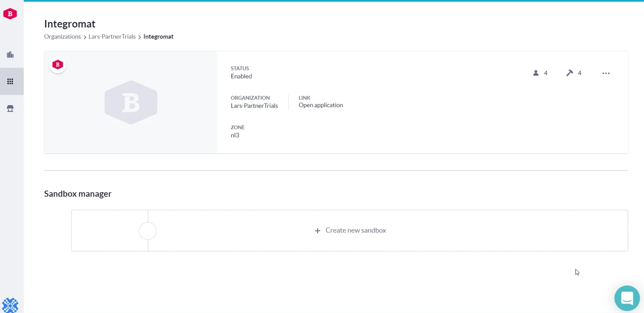The image size is (644, 313).
Task: Click the ZONE label
Action: tap(238, 127)
